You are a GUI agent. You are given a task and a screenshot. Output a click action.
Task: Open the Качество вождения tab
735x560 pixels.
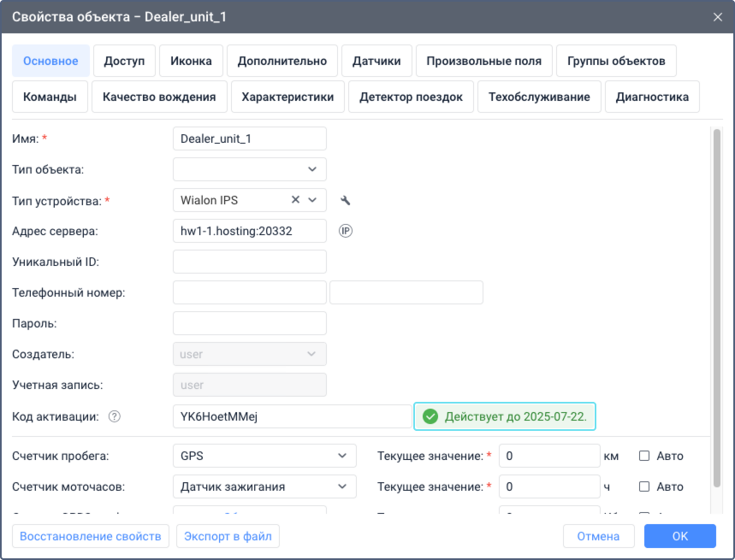159,97
